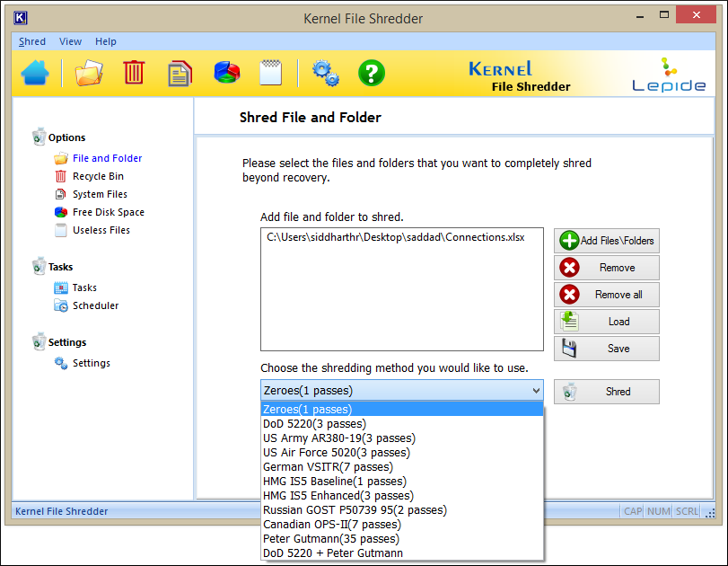Viewport: 728px width, 566px height.
Task: Choose Zeroes(1 passes) in the dropdown list
Action: (402, 410)
